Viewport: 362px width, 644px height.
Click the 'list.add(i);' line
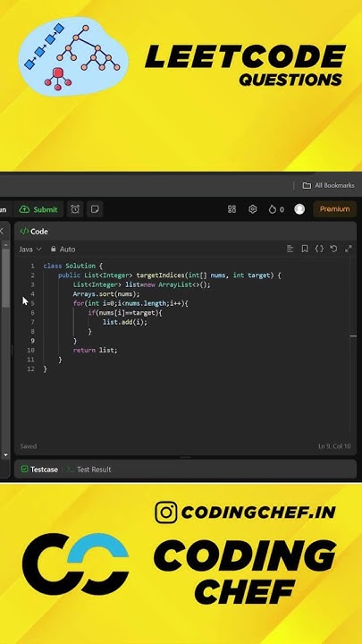coord(125,322)
